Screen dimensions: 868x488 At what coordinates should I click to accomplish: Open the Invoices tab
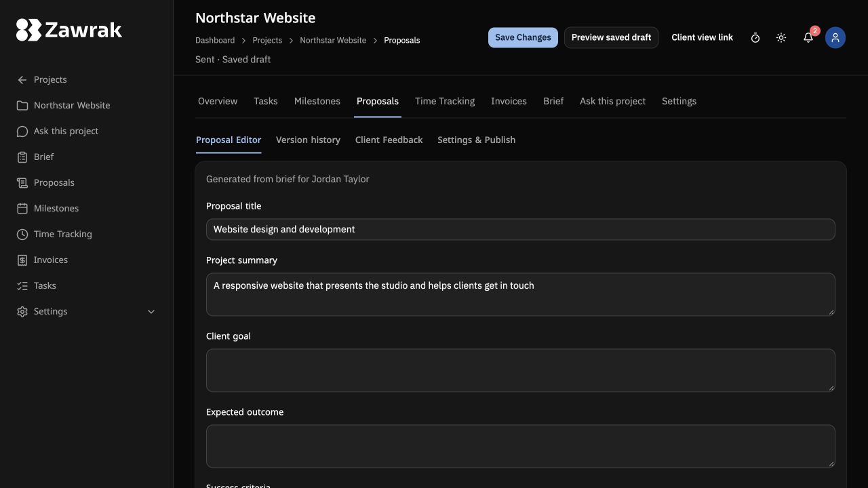509,101
